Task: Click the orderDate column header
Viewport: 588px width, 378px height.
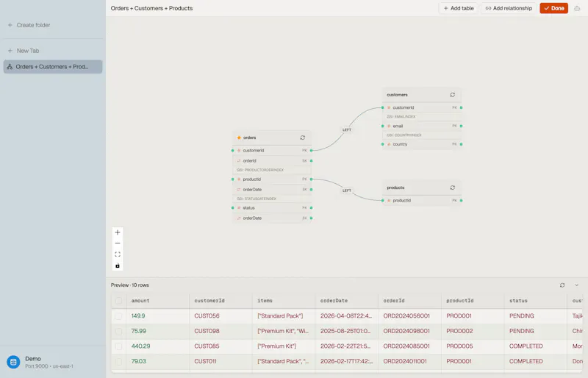Action: click(x=346, y=301)
